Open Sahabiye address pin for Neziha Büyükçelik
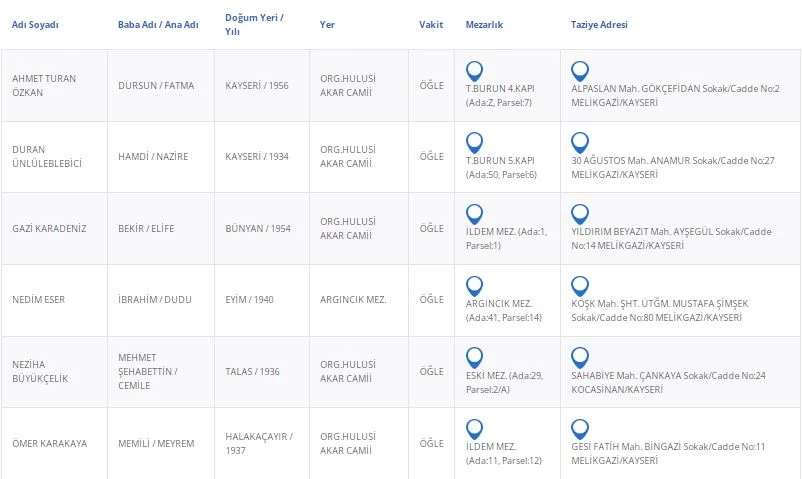Image resolution: width=802 pixels, height=479 pixels. pos(579,357)
